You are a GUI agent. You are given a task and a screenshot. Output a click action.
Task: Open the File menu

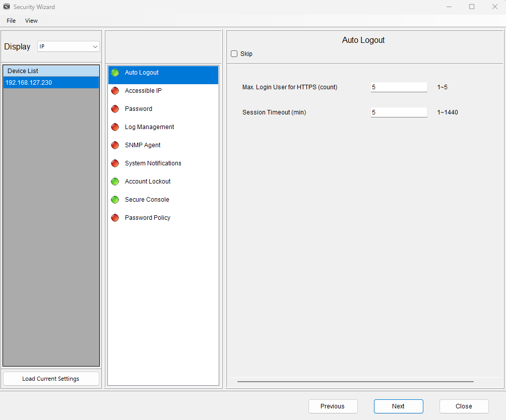11,21
